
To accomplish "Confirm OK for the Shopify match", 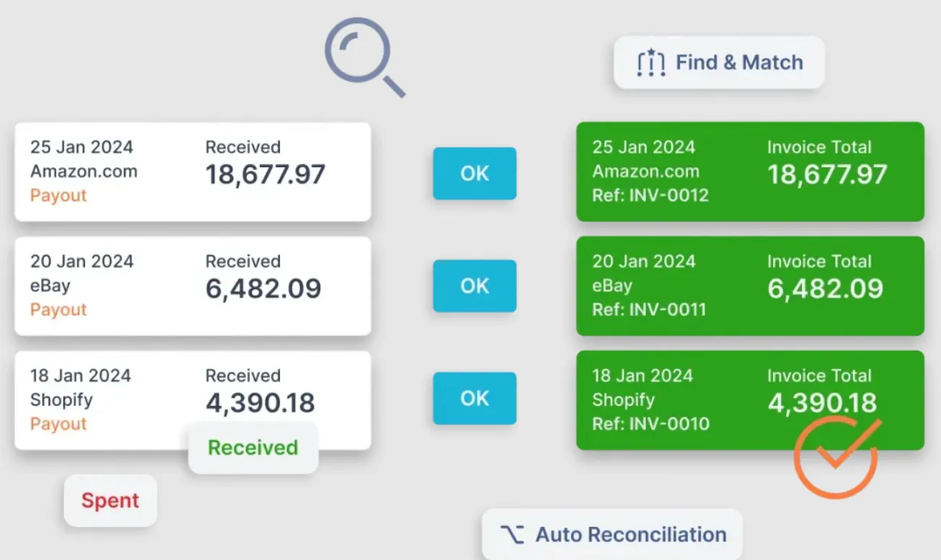I will pyautogui.click(x=474, y=399).
